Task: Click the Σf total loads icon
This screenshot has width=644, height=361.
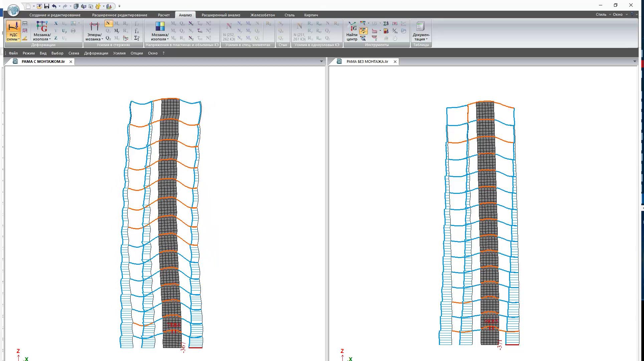Action: point(137,38)
